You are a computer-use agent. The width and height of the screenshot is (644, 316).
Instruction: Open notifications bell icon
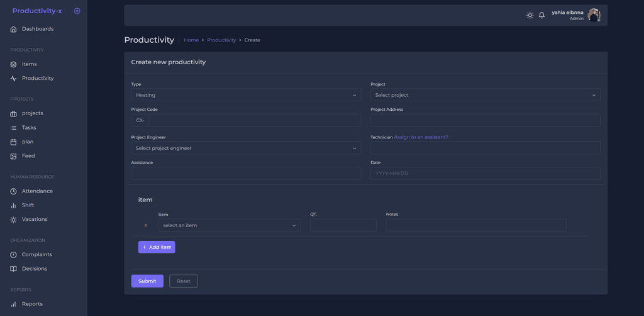pos(541,15)
